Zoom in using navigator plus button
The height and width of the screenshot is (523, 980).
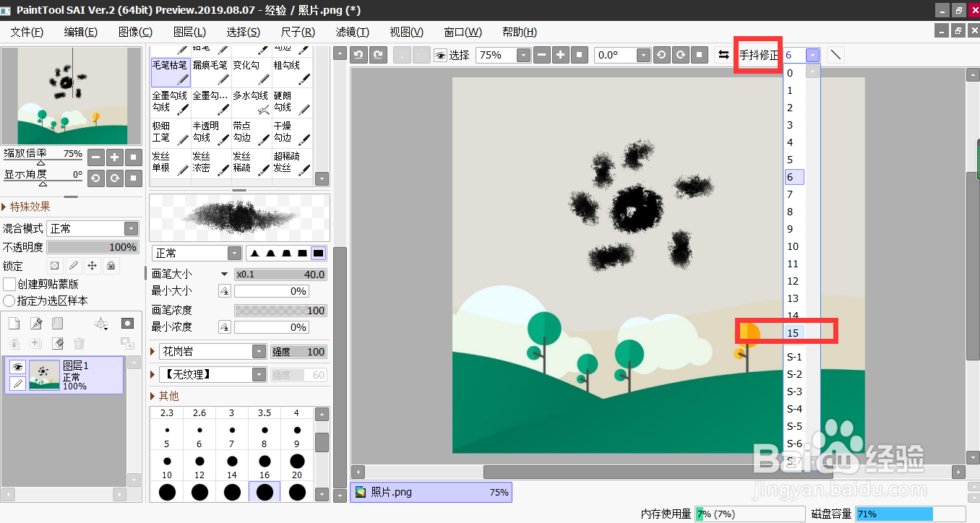point(115,157)
